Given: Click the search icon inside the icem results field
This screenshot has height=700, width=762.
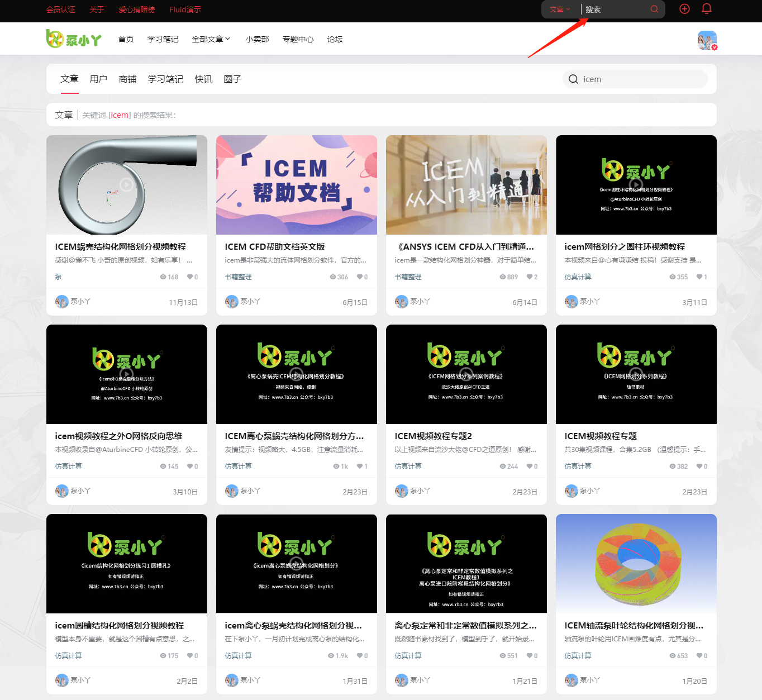Looking at the screenshot, I should click(573, 79).
